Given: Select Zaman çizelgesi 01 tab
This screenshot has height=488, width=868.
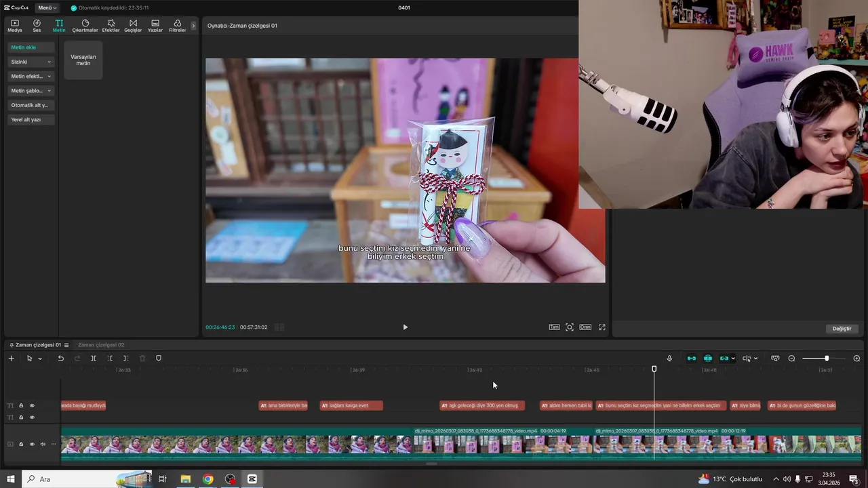Looking at the screenshot, I should pos(37,345).
